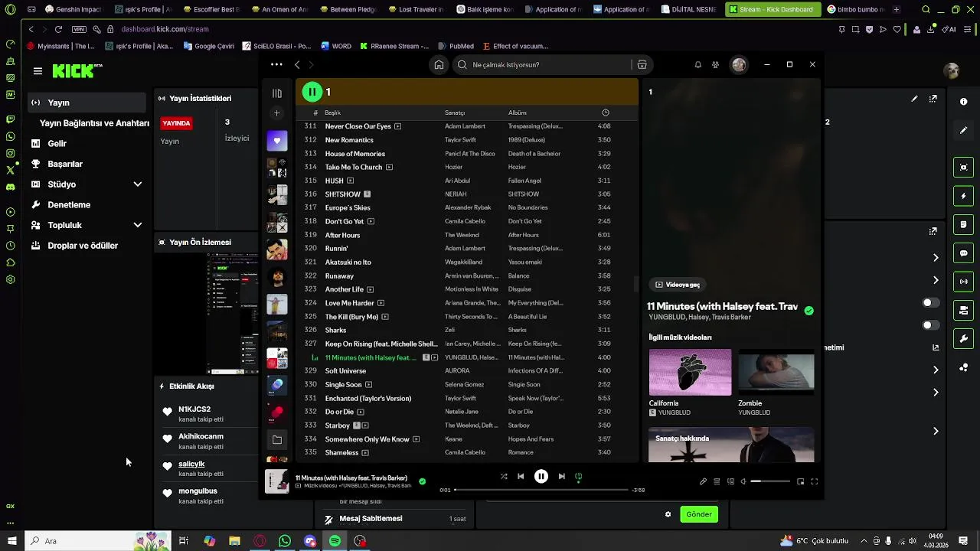Screen dimensions: 980x551
Task: Adjust the Spotify volume slider
Action: 770,481
